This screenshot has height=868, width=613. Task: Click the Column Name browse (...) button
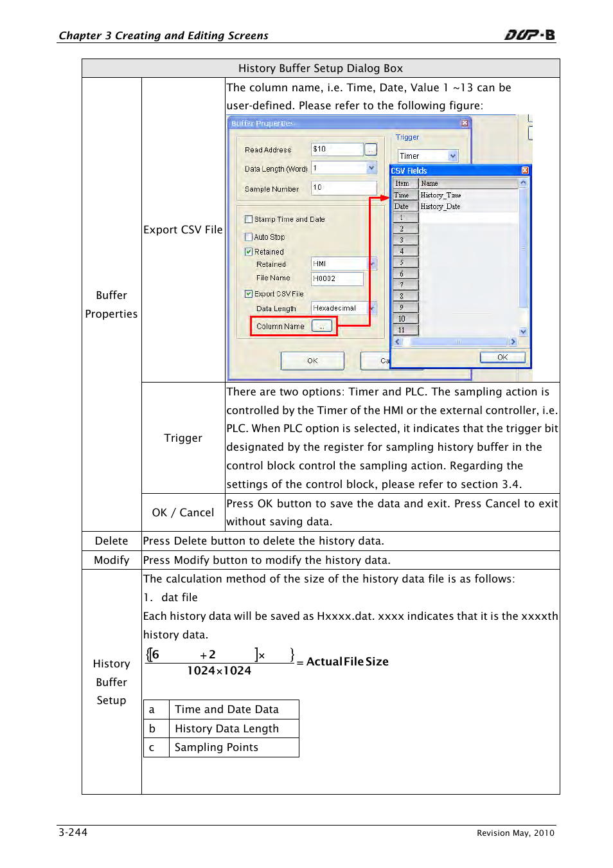coord(322,326)
